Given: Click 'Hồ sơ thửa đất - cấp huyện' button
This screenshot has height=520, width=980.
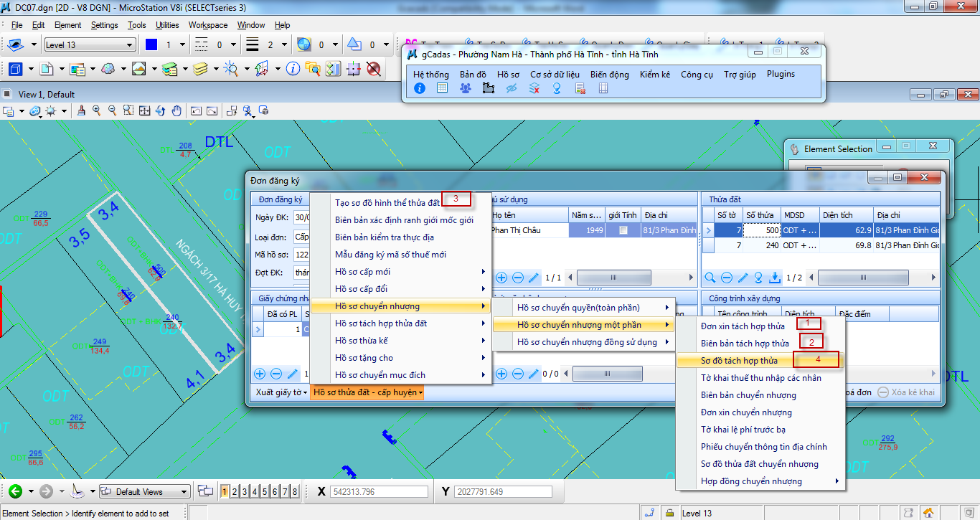Looking at the screenshot, I should point(367,392).
